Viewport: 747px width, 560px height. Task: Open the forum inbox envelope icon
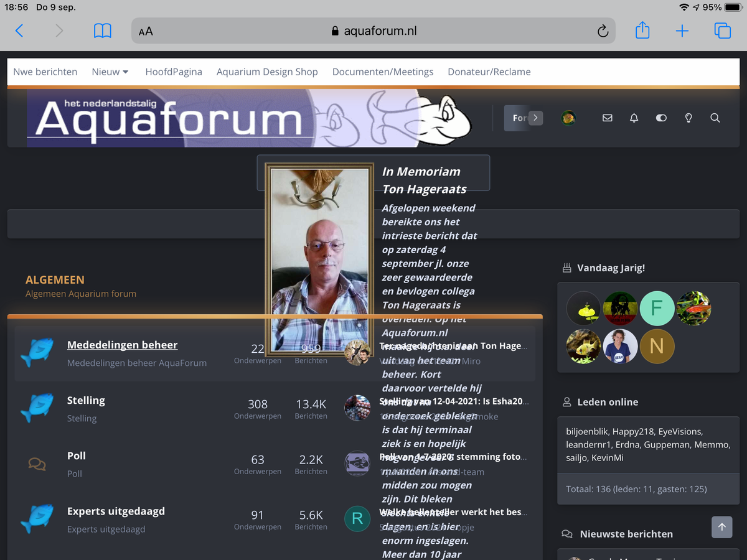click(608, 118)
